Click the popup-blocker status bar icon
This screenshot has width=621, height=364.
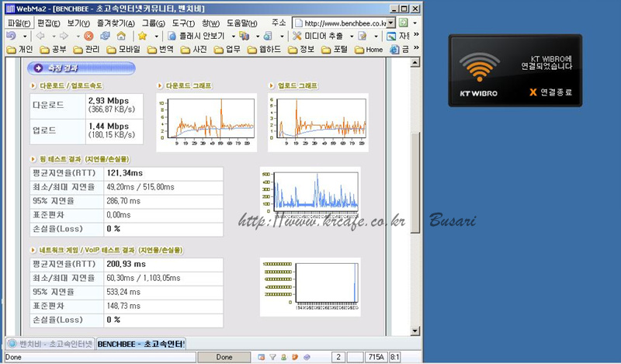click(x=261, y=357)
